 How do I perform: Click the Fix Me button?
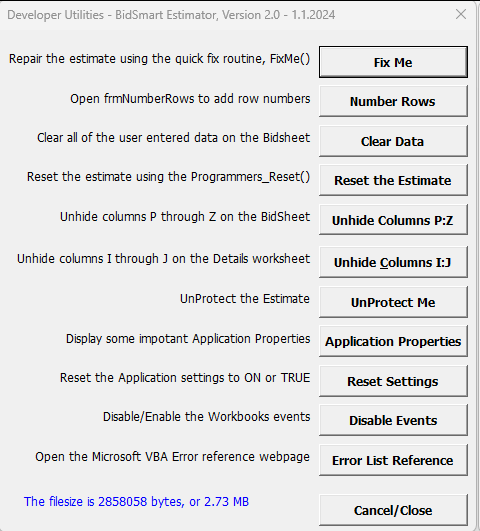click(393, 62)
